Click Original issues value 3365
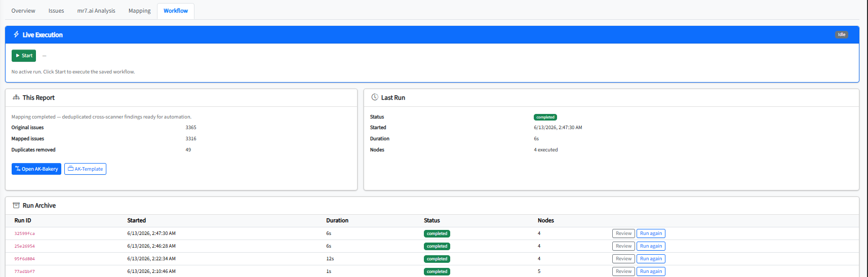Image resolution: width=868 pixels, height=277 pixels. click(x=191, y=128)
